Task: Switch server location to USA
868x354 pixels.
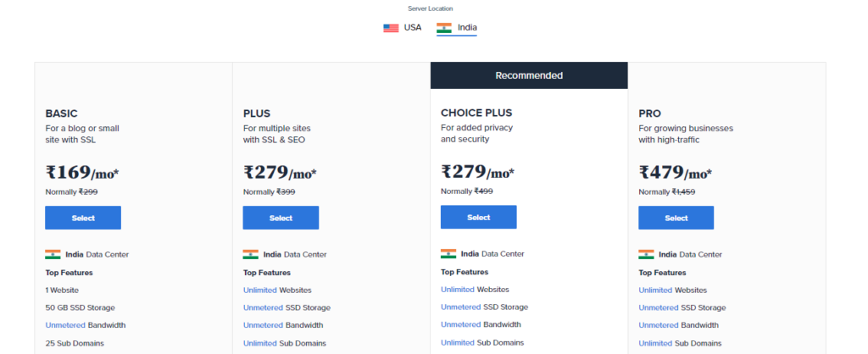Action: click(403, 28)
